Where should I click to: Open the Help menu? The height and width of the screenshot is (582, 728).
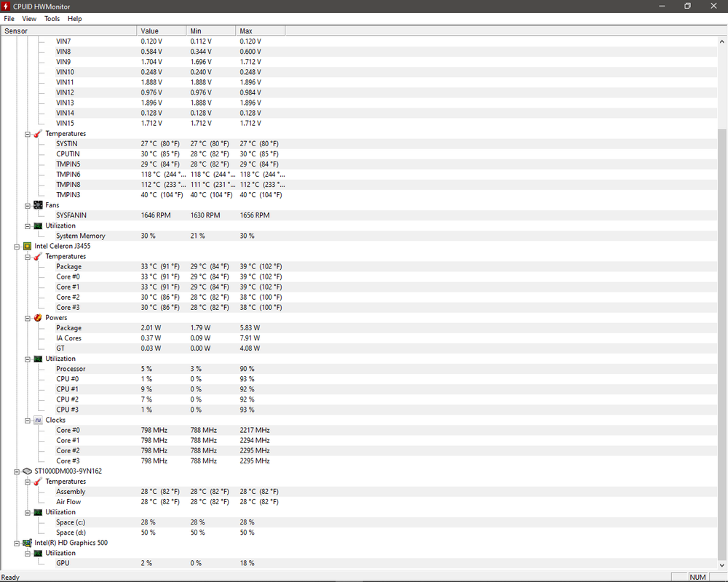74,19
